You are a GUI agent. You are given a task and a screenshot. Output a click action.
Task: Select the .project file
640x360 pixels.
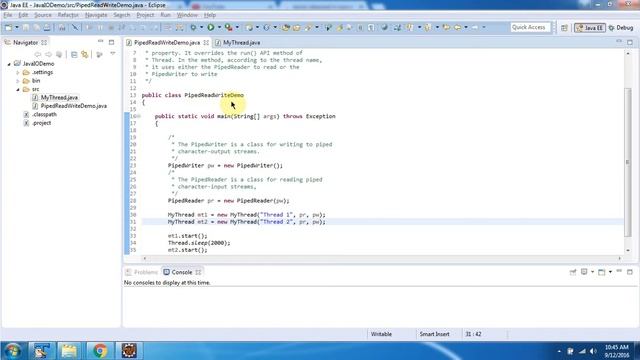tap(41, 123)
